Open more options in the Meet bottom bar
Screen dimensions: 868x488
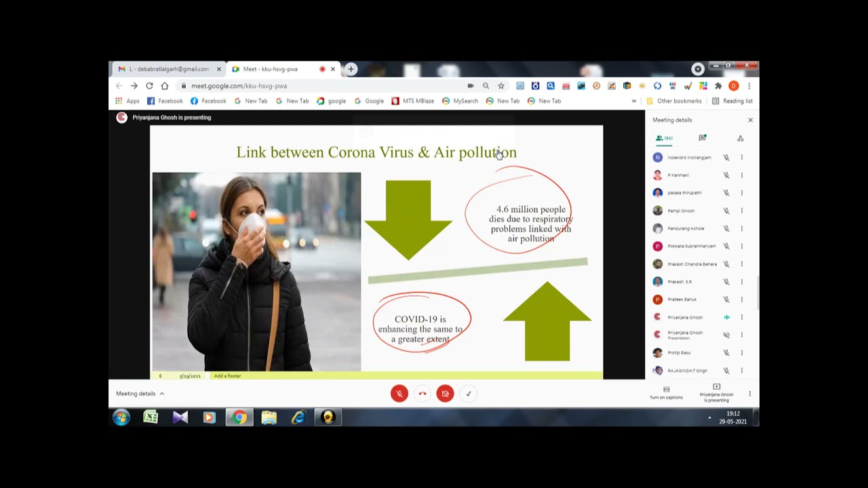pyautogui.click(x=750, y=393)
